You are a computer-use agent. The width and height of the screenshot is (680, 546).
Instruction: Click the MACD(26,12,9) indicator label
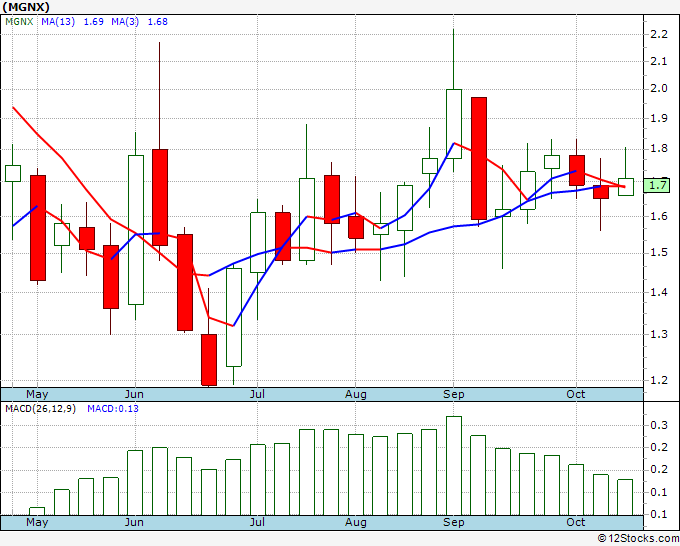[40, 409]
